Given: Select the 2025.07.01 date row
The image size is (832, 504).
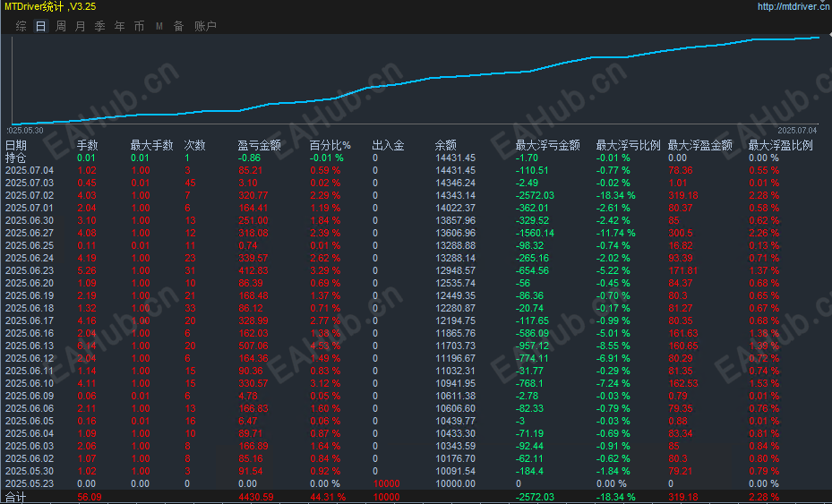Looking at the screenshot, I should point(30,208).
